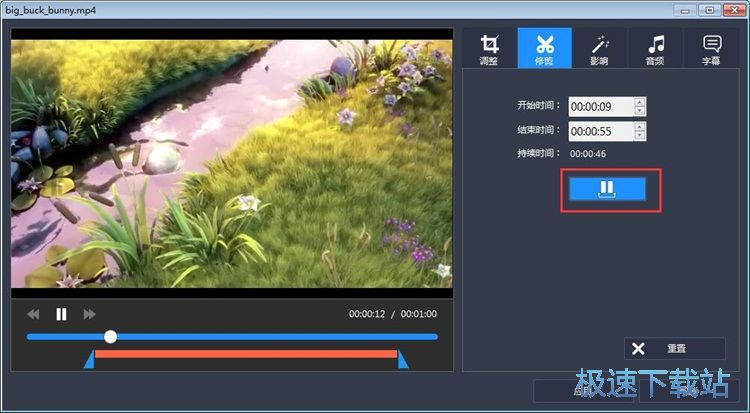Increase start time with up arrow
This screenshot has height=413, width=750.
pos(640,102)
